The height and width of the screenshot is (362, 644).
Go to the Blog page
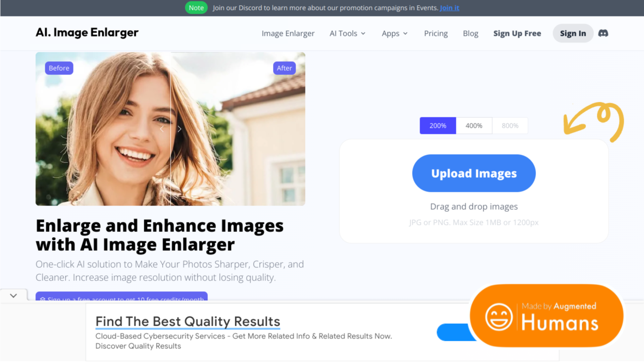click(x=471, y=33)
